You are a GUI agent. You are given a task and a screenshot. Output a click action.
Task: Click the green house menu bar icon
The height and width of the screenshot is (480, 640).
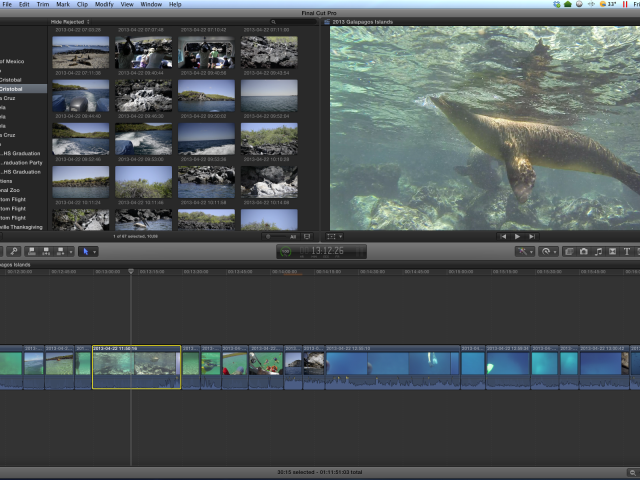[x=568, y=4]
